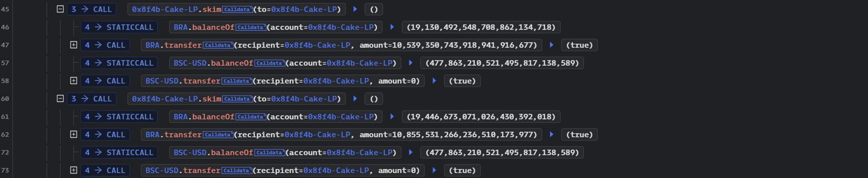Click return arrow before 19,130,492,548,708,862,134,718
Viewport: 868px width, 178px height.
[392, 27]
